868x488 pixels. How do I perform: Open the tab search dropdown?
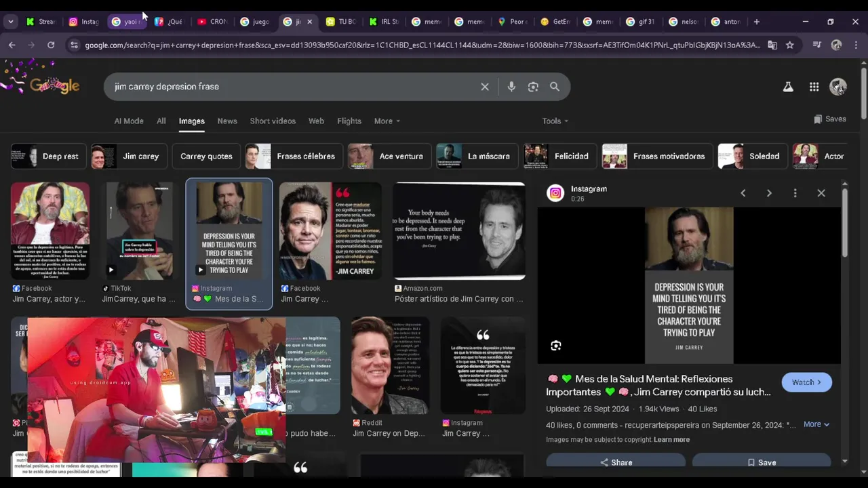pos(11,22)
